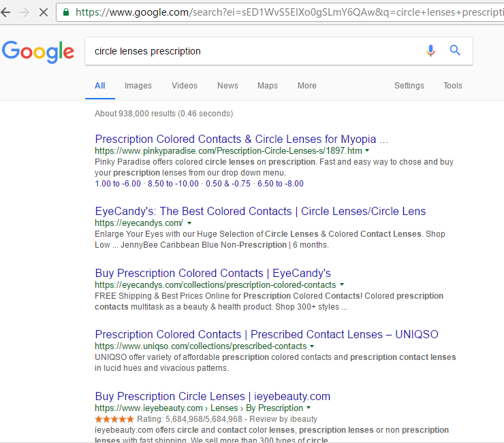Expand arrow by eyecandys prescription-colored-contacts URL
Screen dimensions: 504x443
(342, 284)
